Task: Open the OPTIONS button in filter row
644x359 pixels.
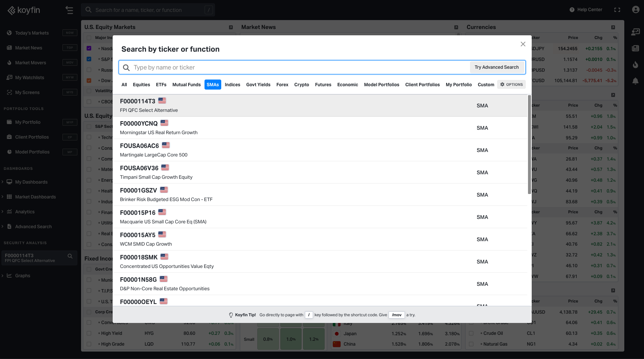Action: point(511,85)
